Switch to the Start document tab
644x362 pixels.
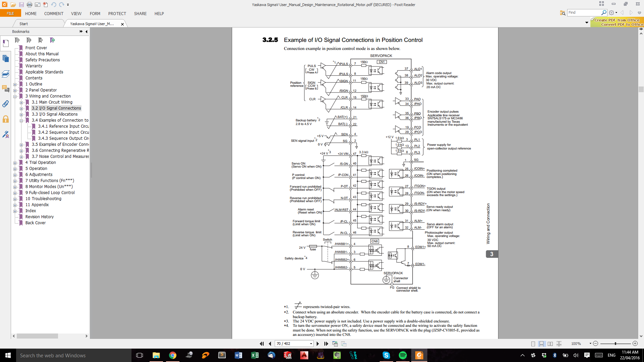[23, 24]
